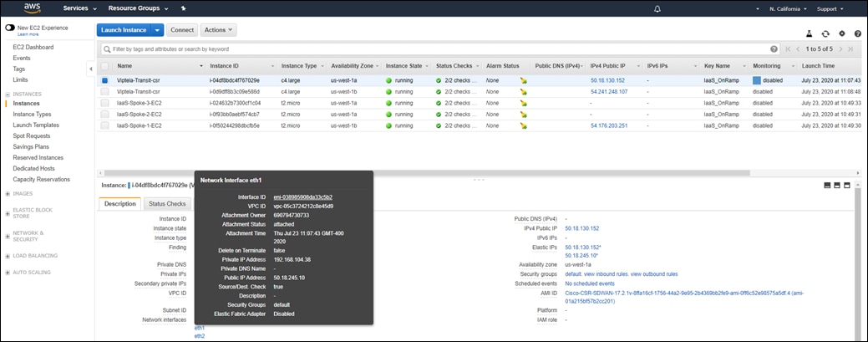Toggle the select-all instances checkbox
This screenshot has width=868, height=342.
[104, 66]
